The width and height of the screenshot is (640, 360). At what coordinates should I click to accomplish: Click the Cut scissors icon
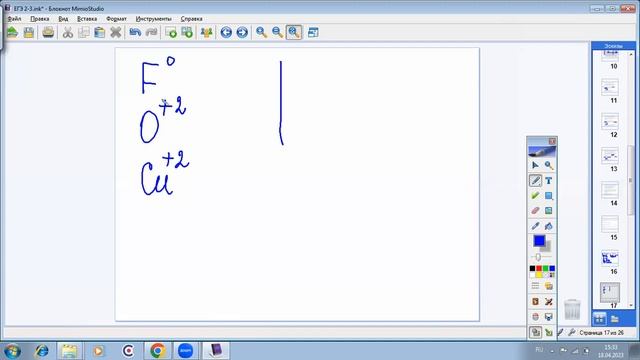pos(68,32)
